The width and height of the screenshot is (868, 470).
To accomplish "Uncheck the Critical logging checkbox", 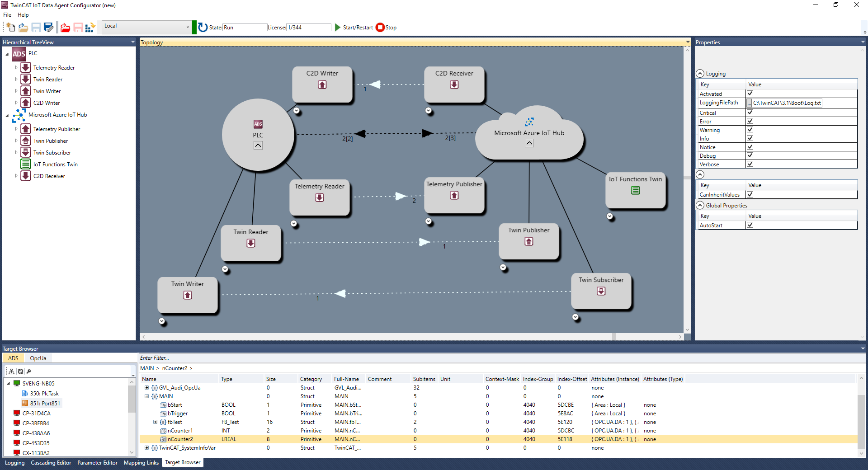I will (x=750, y=113).
